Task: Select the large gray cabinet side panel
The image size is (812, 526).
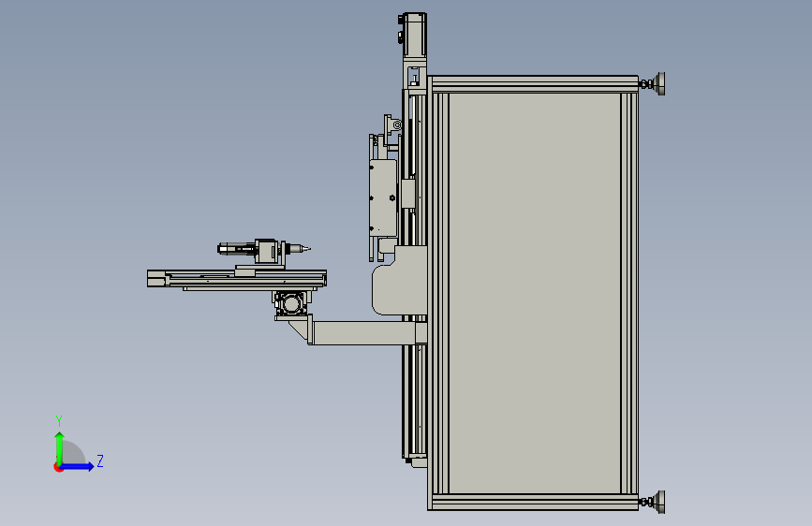Action: point(535,293)
